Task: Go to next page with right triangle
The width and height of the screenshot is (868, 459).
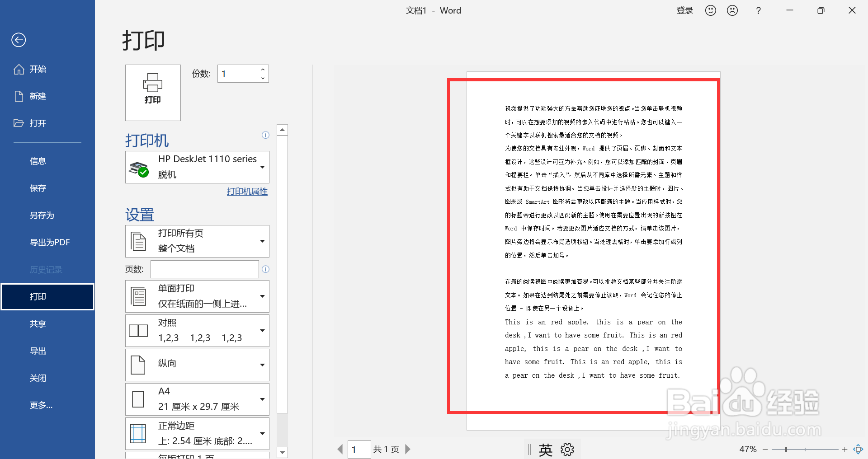Action: 408,449
